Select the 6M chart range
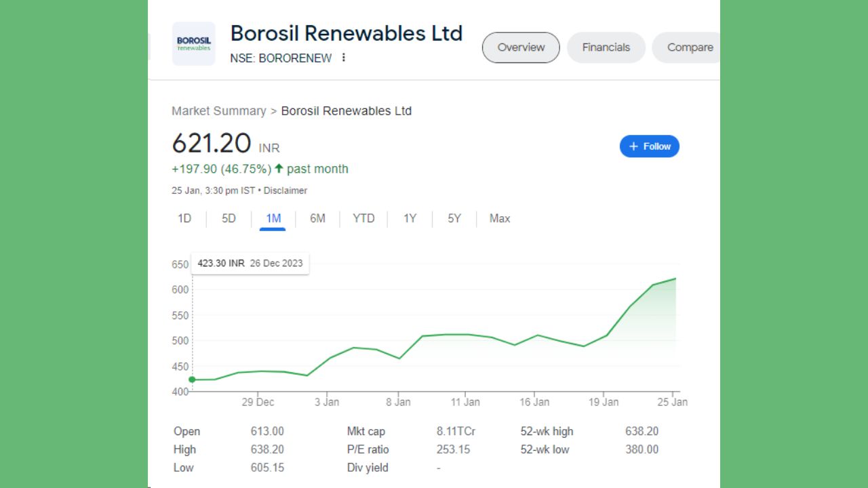The height and width of the screenshot is (488, 868). [317, 218]
